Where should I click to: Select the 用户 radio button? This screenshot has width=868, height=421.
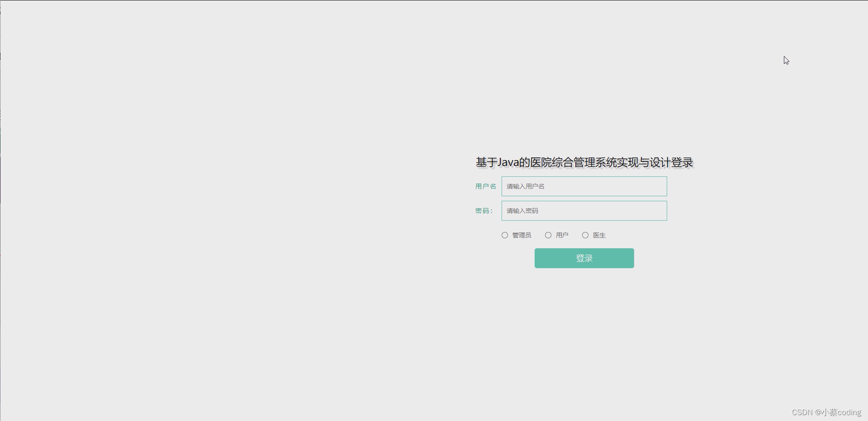tap(548, 235)
